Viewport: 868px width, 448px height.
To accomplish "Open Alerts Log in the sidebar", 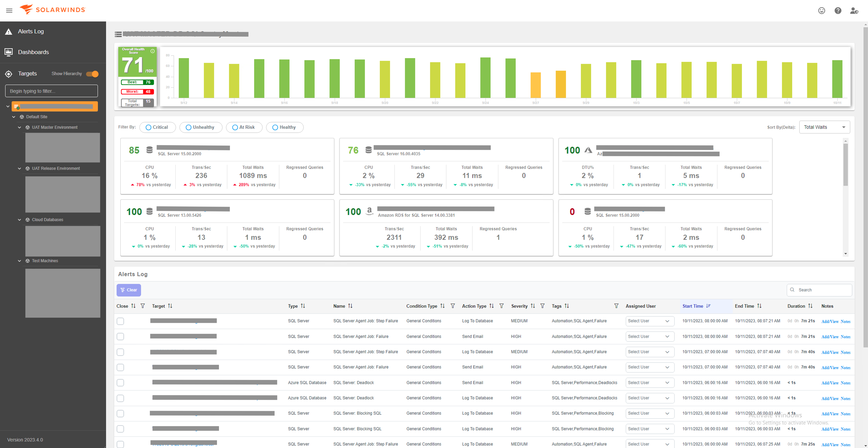I will pos(31,31).
